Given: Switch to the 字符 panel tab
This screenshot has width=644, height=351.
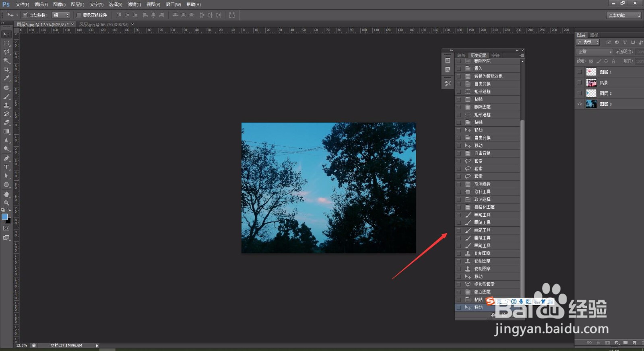Looking at the screenshot, I should coord(495,55).
